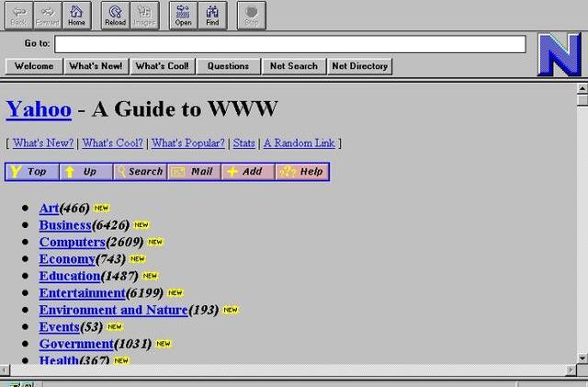Click the Back arrow toolbar icon
Screen dimensions: 588x387
(18, 15)
